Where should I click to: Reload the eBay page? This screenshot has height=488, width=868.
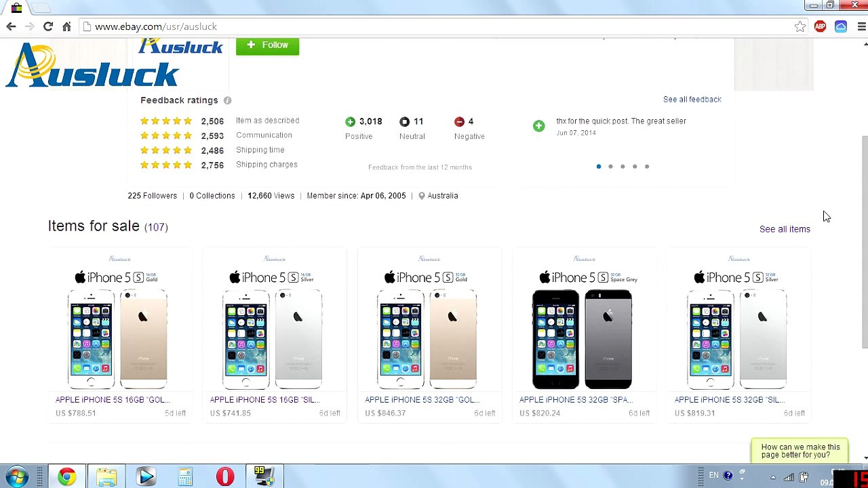[48, 26]
